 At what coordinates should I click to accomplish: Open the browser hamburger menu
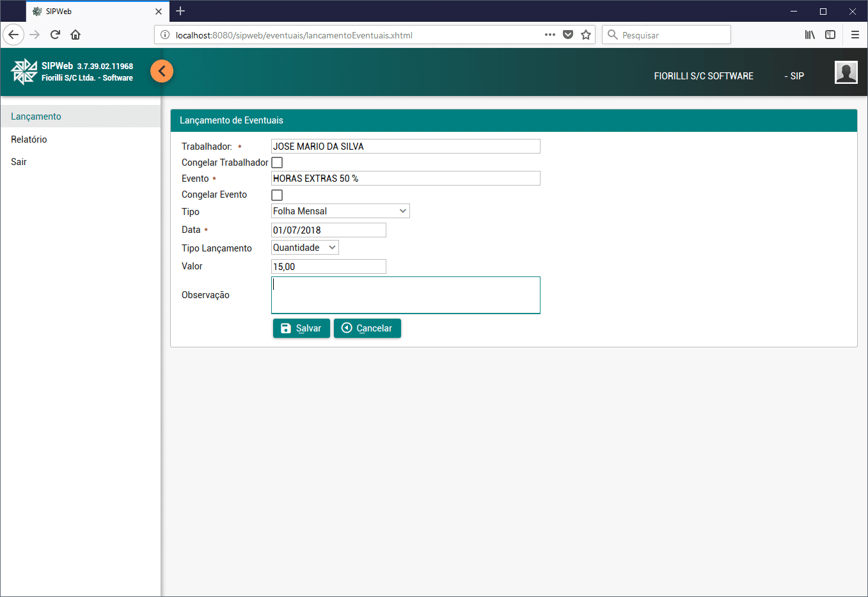[855, 35]
